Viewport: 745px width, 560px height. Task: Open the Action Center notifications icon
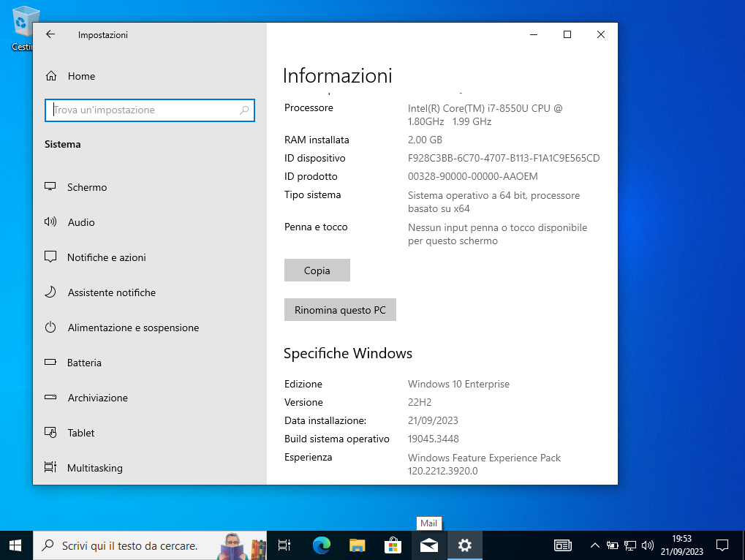pos(722,546)
